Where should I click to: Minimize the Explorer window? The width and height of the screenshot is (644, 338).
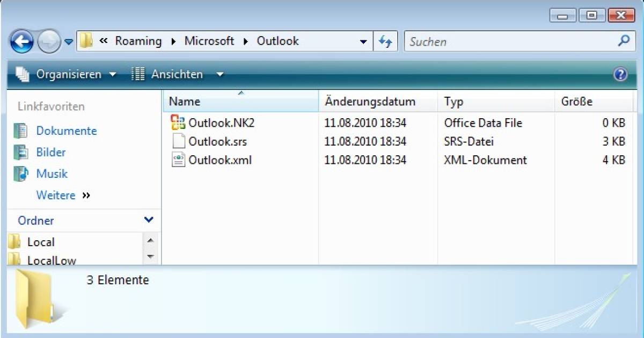[563, 15]
